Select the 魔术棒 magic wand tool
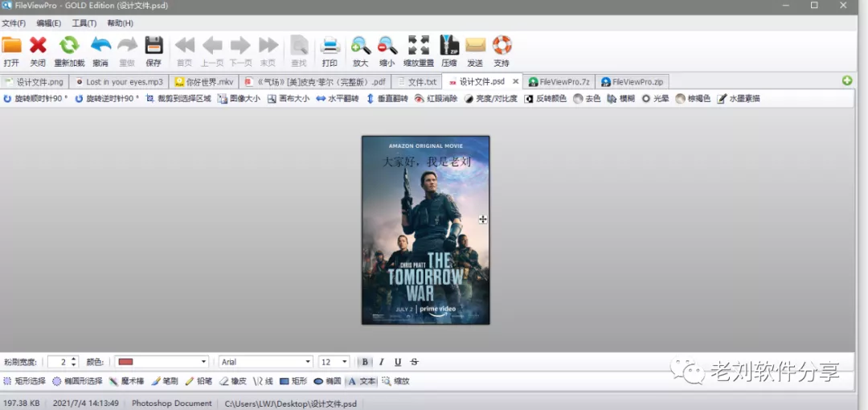868x410 pixels. coord(127,381)
